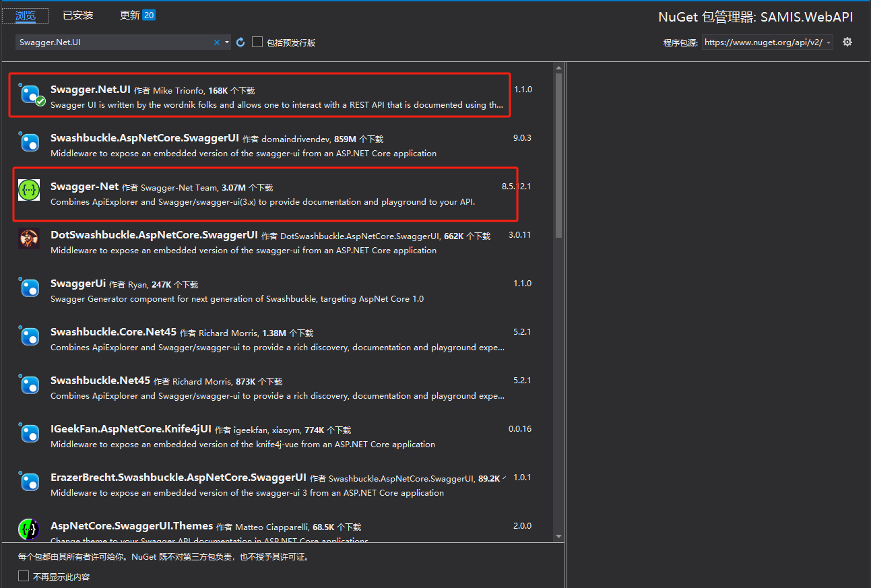Select the ErazerBrecht.Swashbuckle.AspNetCore.SwaggerUI package title

tap(179, 478)
